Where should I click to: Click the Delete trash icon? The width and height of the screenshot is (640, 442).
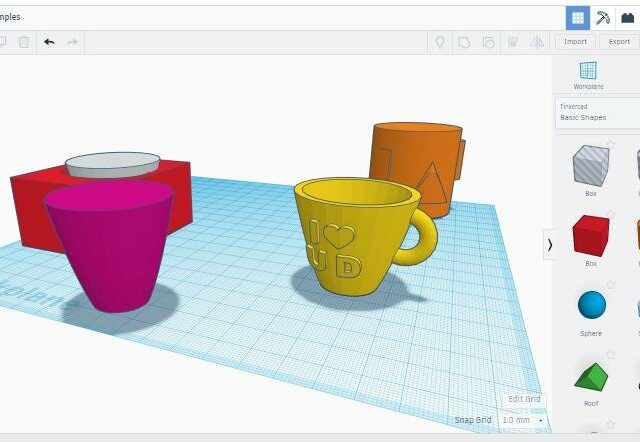[24, 42]
